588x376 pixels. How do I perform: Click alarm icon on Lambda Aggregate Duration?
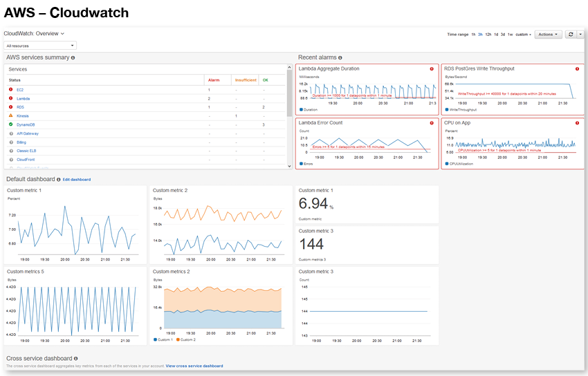(x=432, y=69)
